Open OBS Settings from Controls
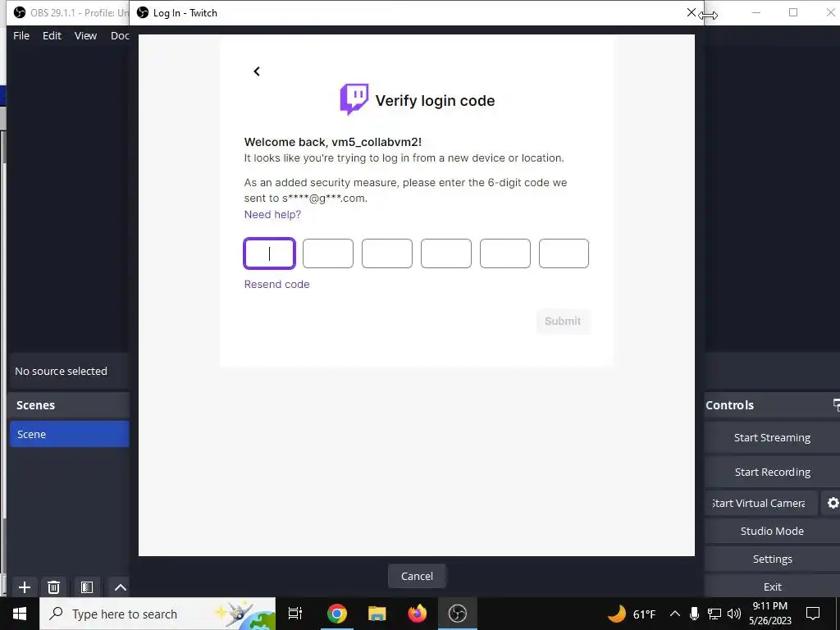 pyautogui.click(x=772, y=559)
